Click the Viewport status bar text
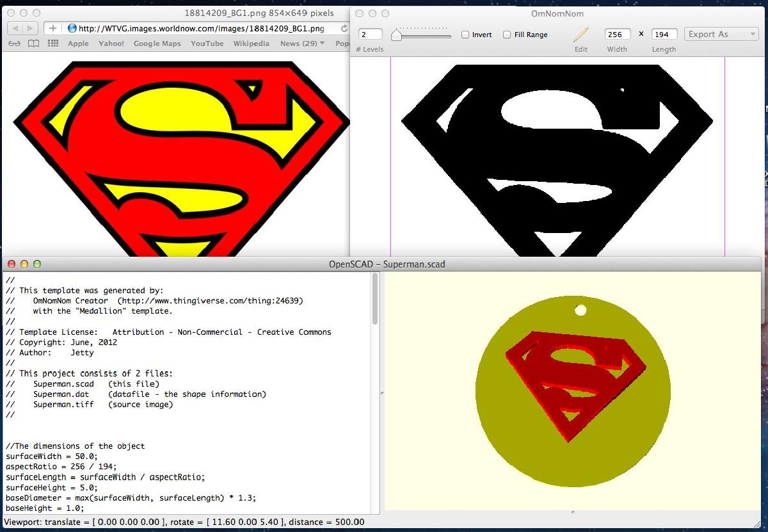Screen dimensions: 768x532 coord(184,522)
